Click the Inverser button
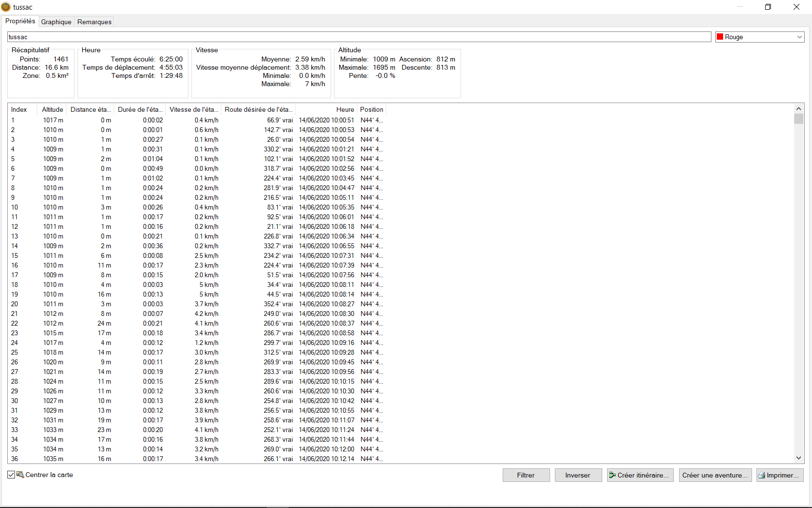 (x=578, y=475)
